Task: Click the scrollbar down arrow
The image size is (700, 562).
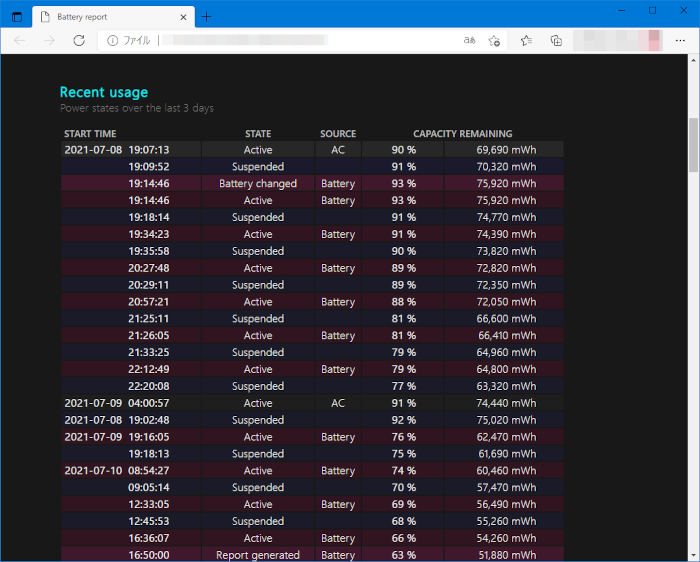Action: [693, 555]
